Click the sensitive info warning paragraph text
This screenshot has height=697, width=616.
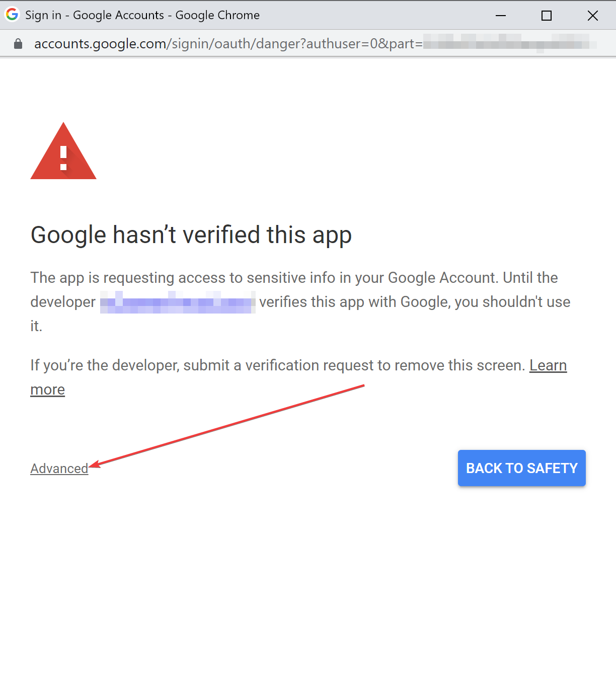pos(300,302)
